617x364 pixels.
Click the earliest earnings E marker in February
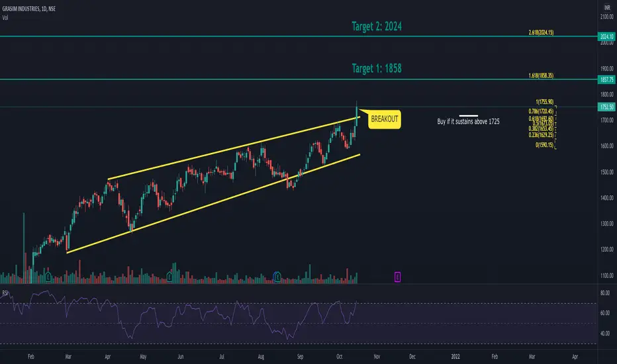[48, 277]
